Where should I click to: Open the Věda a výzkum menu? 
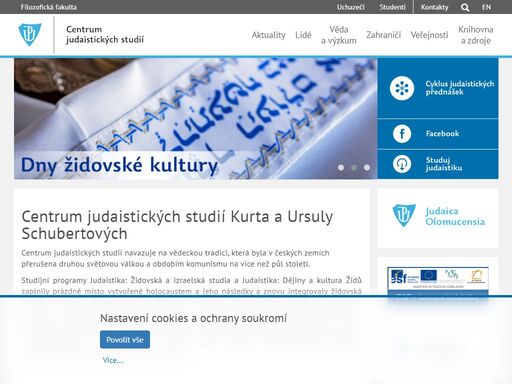[339, 35]
